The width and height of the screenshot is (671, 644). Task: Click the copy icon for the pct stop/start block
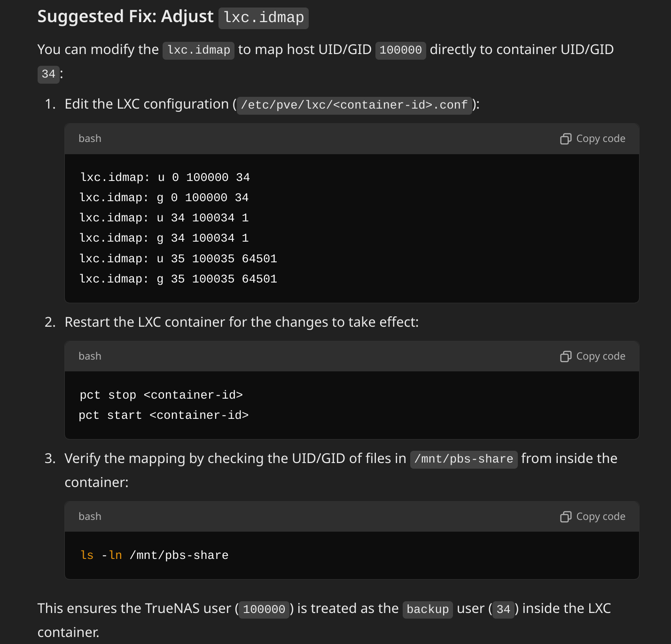click(x=566, y=356)
